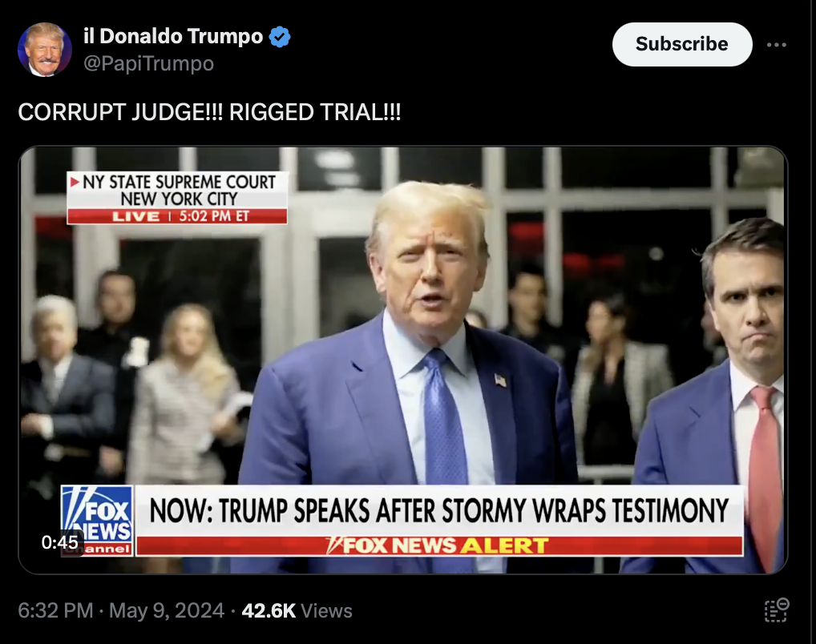This screenshot has width=816, height=644.
Task: Click the 0:45 video duration badge
Action: tap(60, 542)
